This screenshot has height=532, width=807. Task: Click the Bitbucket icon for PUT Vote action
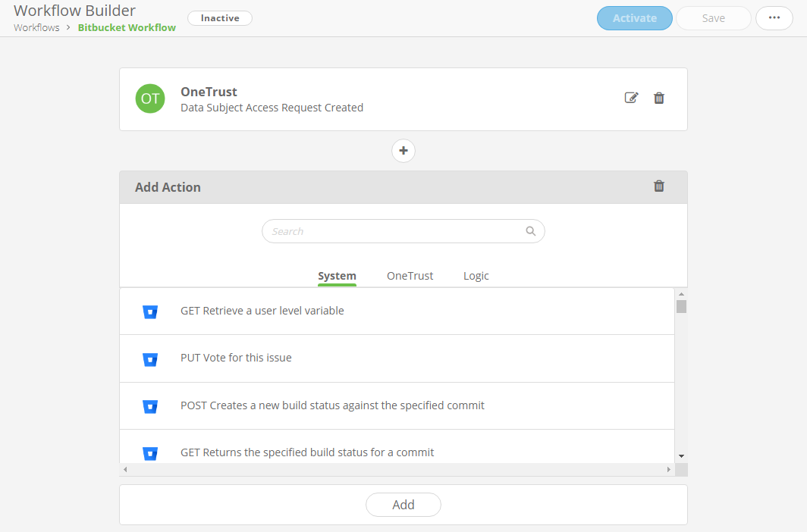(x=150, y=358)
